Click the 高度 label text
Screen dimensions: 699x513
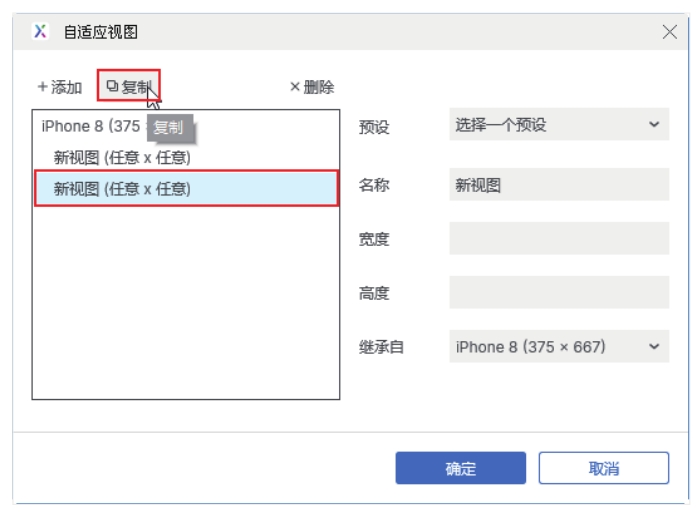click(374, 294)
